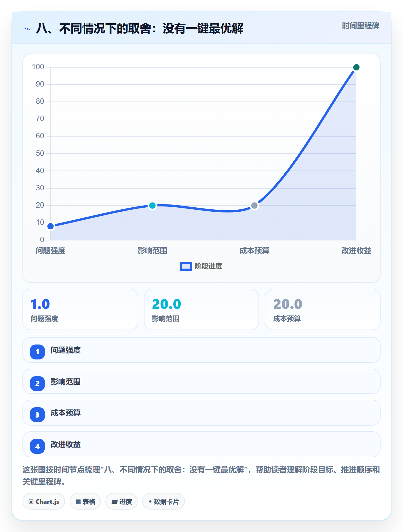Click the gray data point at 成本预算

tap(254, 206)
